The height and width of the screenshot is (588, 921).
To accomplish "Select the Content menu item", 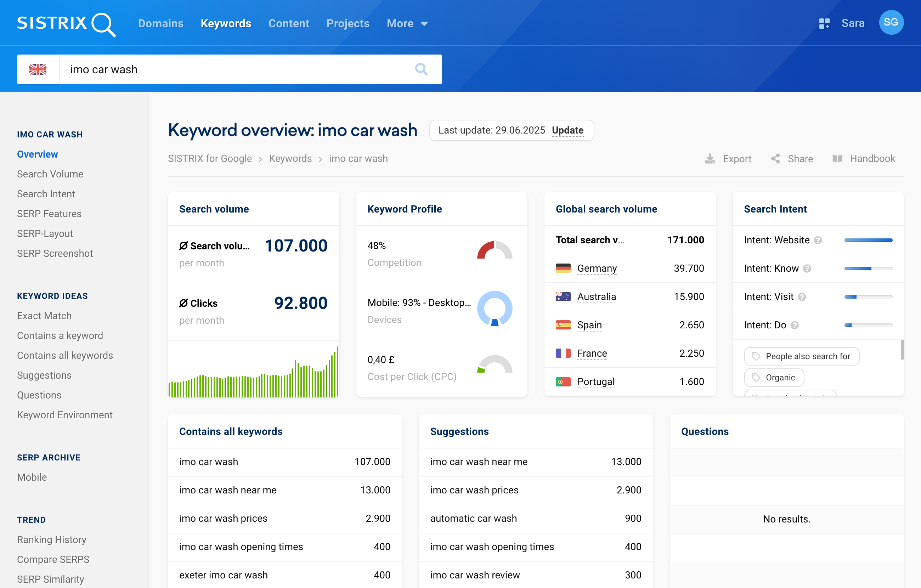I will pyautogui.click(x=289, y=23).
